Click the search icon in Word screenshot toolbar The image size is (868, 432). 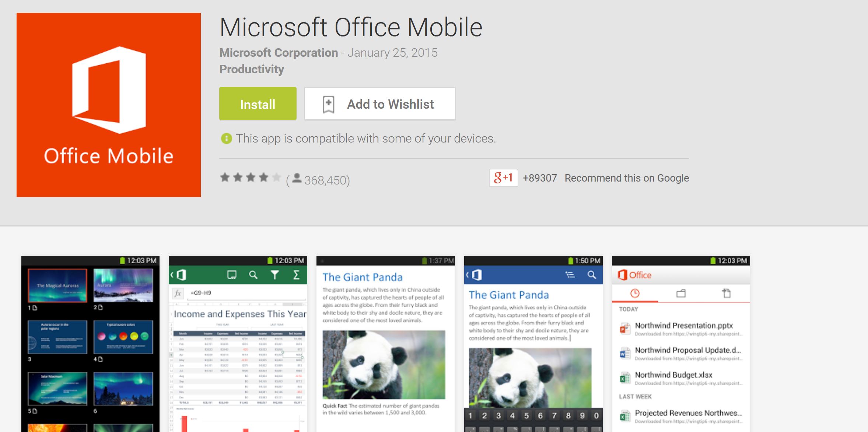pyautogui.click(x=592, y=275)
